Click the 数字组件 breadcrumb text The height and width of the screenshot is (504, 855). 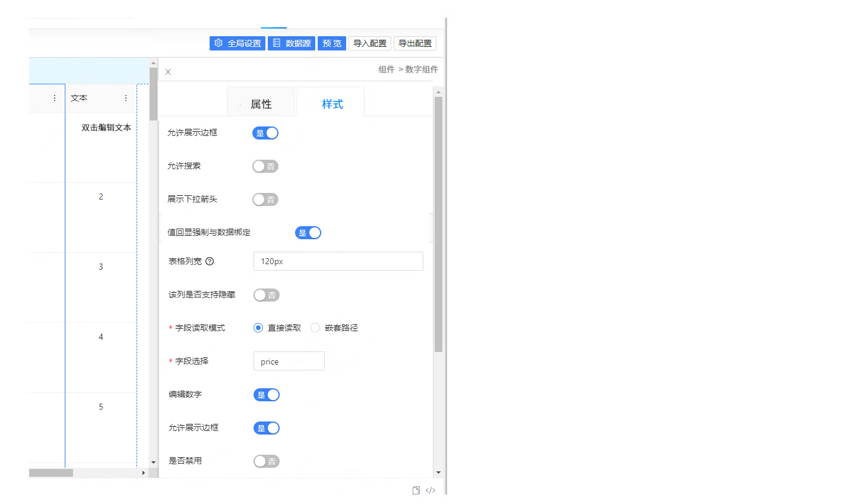coord(422,69)
